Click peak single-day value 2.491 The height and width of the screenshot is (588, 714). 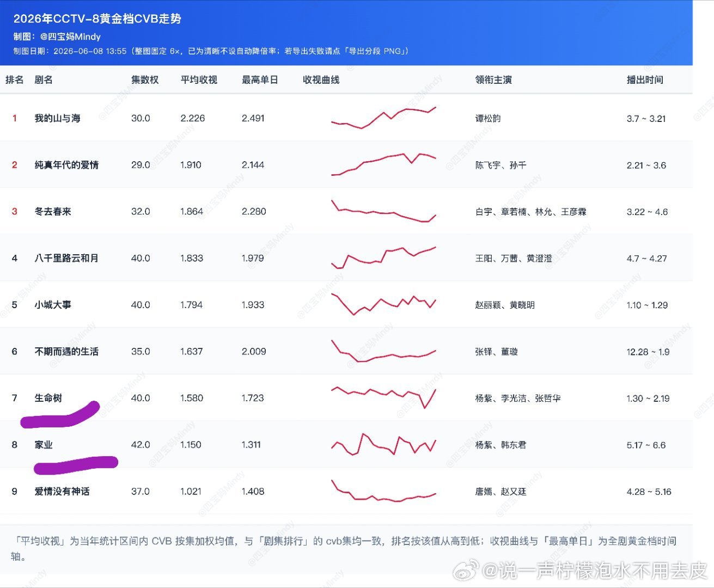click(253, 118)
